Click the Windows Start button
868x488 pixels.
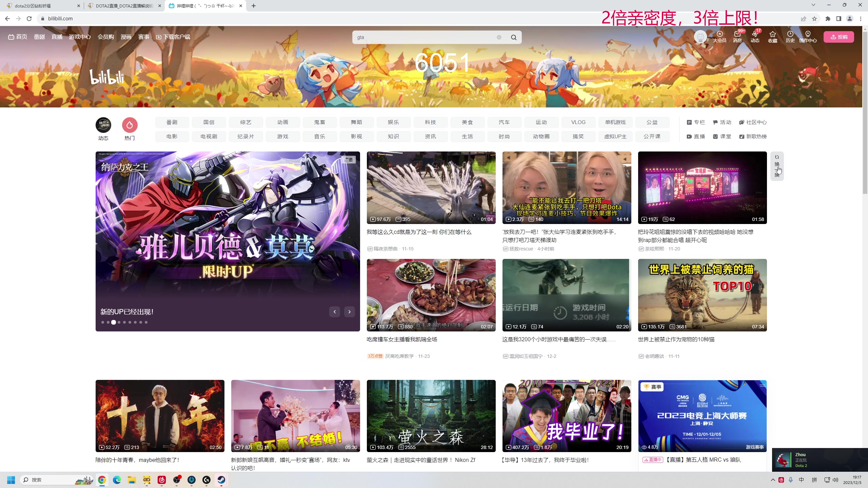(x=11, y=480)
